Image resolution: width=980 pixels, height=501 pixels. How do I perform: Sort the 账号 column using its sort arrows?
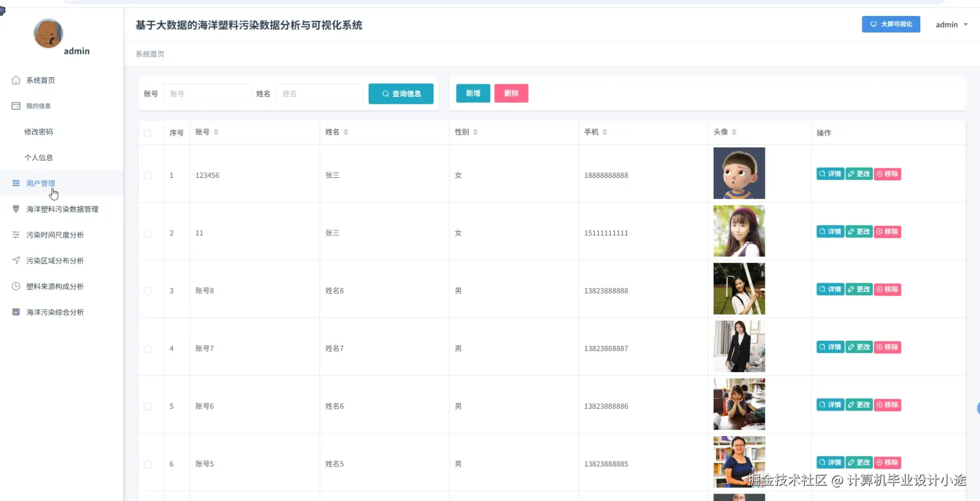(x=216, y=132)
